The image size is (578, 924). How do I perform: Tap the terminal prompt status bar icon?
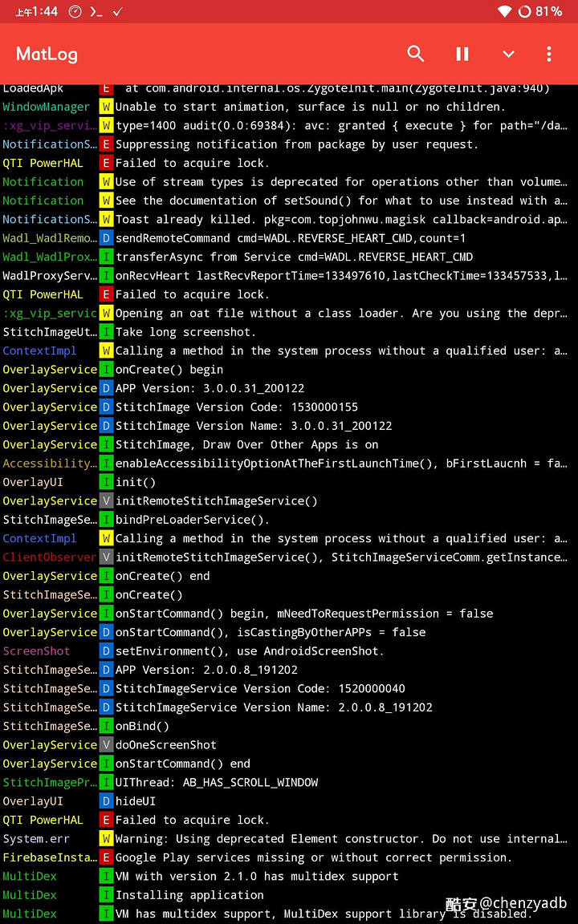(96, 11)
